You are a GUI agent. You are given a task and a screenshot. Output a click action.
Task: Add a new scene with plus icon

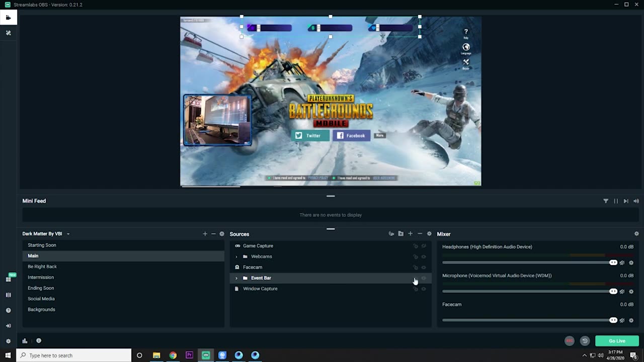coord(205,234)
